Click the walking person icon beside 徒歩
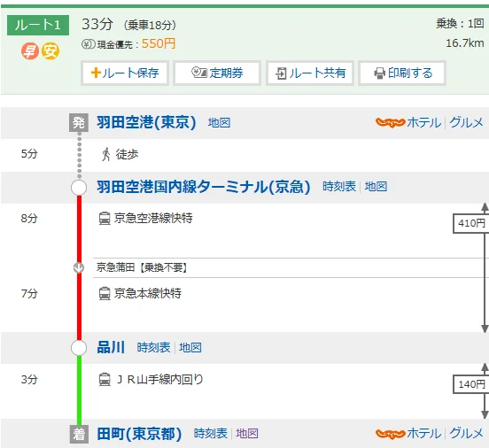 pyautogui.click(x=106, y=154)
